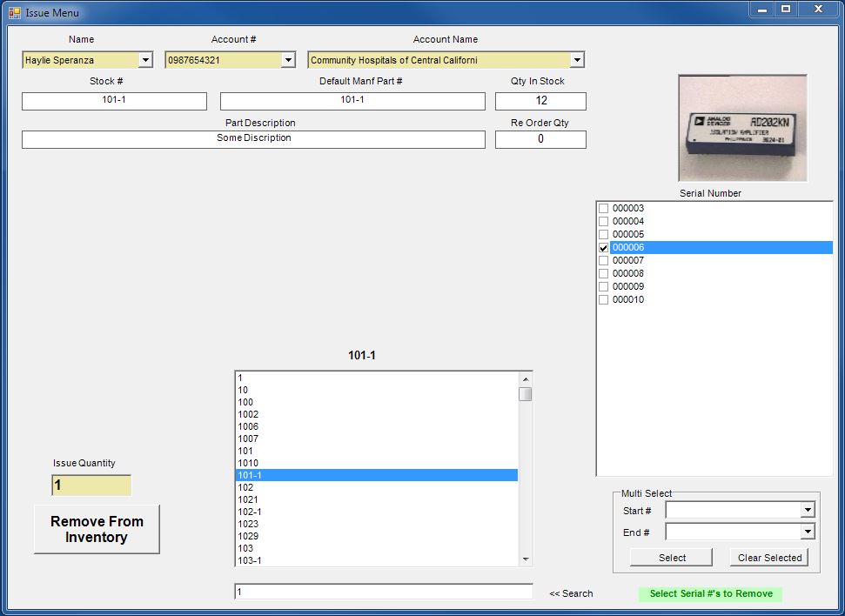Uncheck serial number 000006 checkbox
This screenshot has width=845, height=616.
coord(603,248)
